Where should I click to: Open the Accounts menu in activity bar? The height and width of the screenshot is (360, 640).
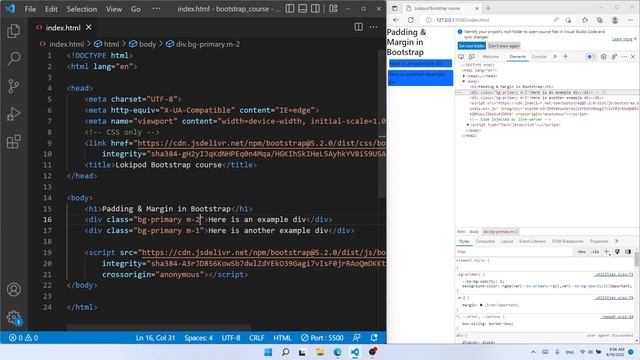point(13,289)
